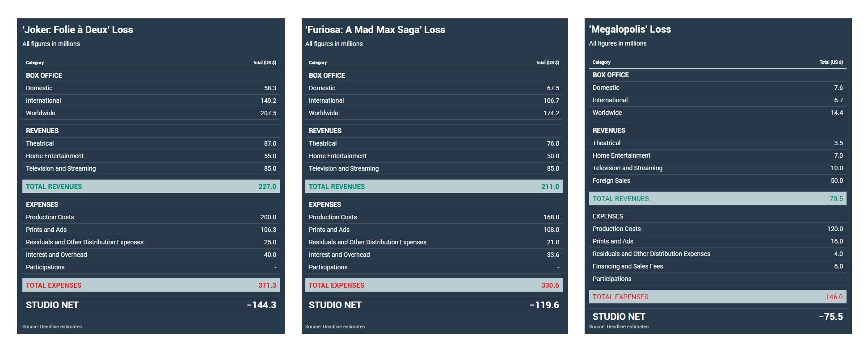Click Furiosa Studio Net -119.6
The height and width of the screenshot is (352, 868).
pos(544,305)
